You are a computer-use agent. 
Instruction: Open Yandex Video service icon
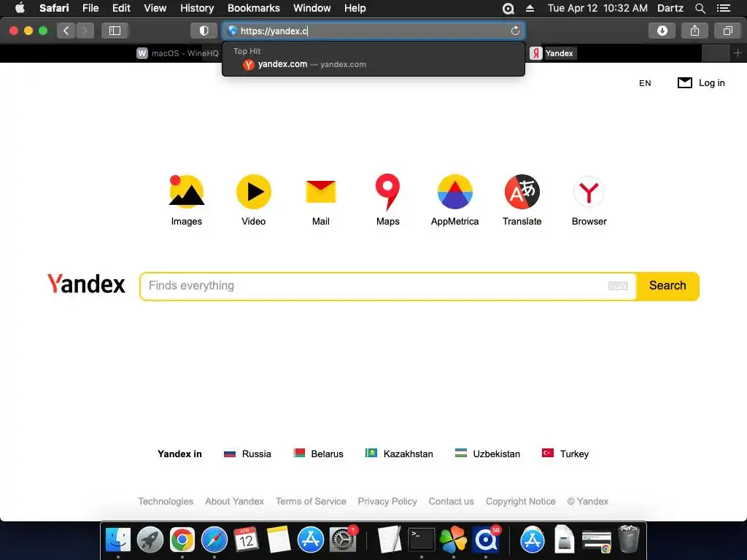click(x=253, y=192)
